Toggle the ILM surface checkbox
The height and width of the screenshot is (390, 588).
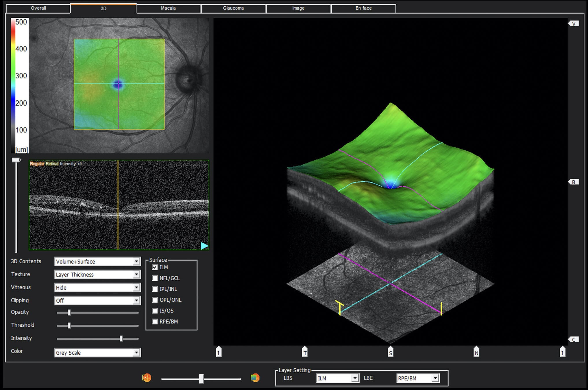point(155,267)
